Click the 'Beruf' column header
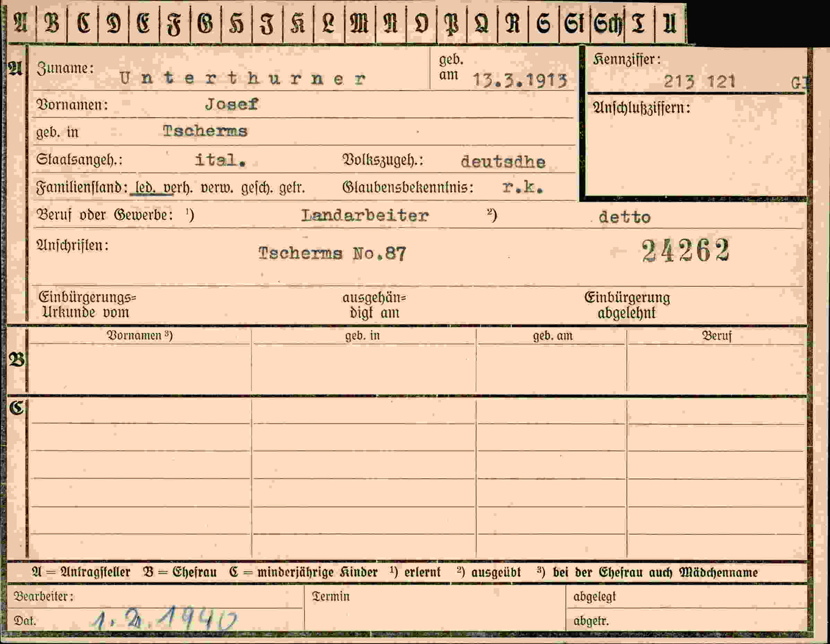The image size is (830, 644). 716,336
